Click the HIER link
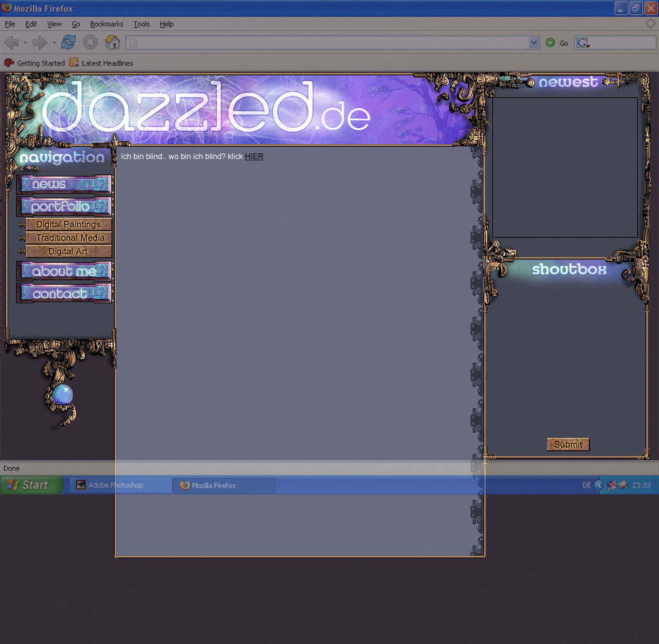Image resolution: width=659 pixels, height=644 pixels. click(254, 156)
